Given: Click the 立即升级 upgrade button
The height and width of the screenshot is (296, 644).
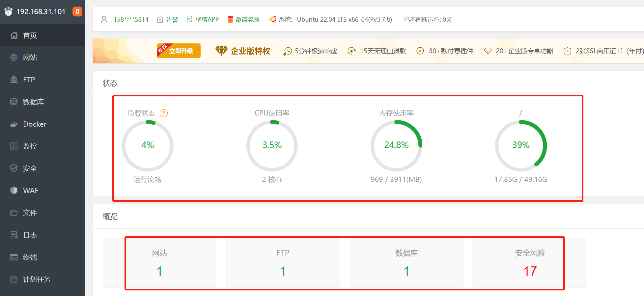Looking at the screenshot, I should (x=179, y=51).
